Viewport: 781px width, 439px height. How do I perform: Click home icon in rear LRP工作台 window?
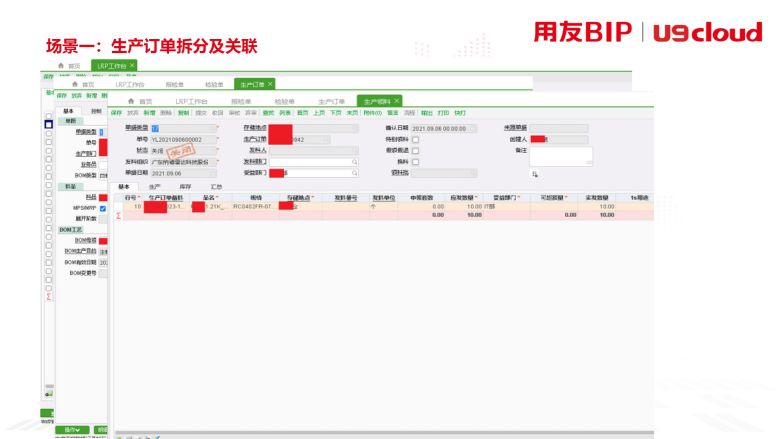click(x=61, y=65)
